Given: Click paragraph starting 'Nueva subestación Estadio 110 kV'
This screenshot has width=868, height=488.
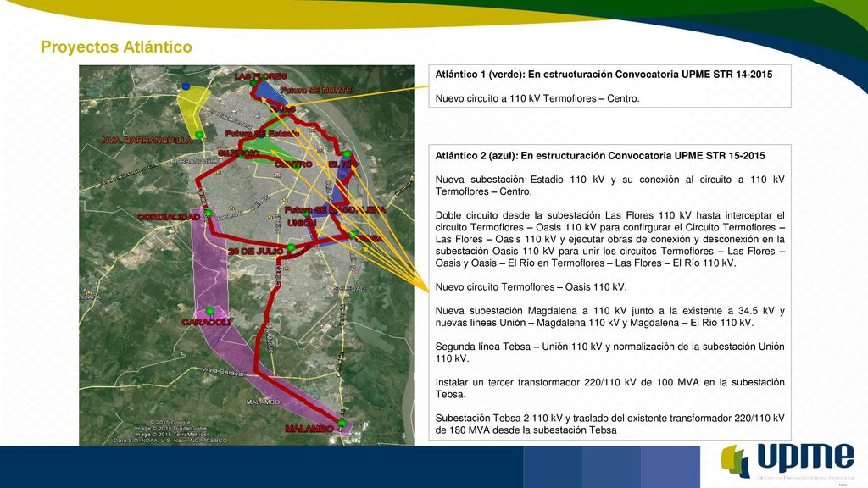Looking at the screenshot, I should click(x=609, y=186).
